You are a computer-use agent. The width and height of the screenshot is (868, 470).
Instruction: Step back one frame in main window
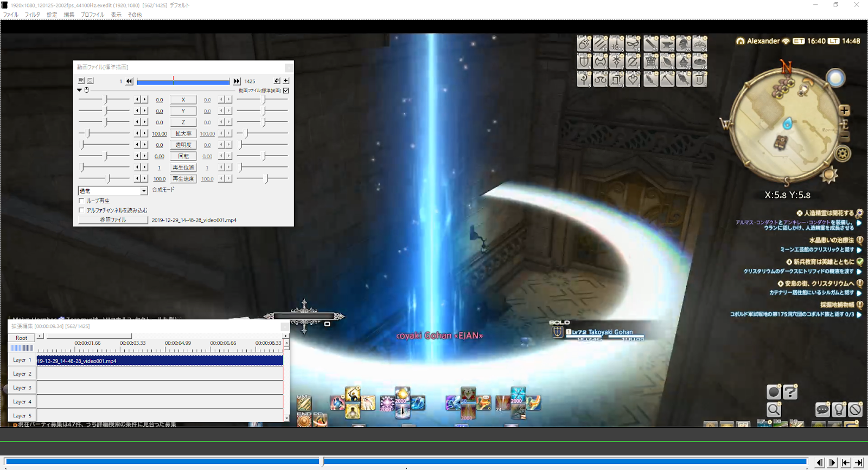[x=820, y=462]
